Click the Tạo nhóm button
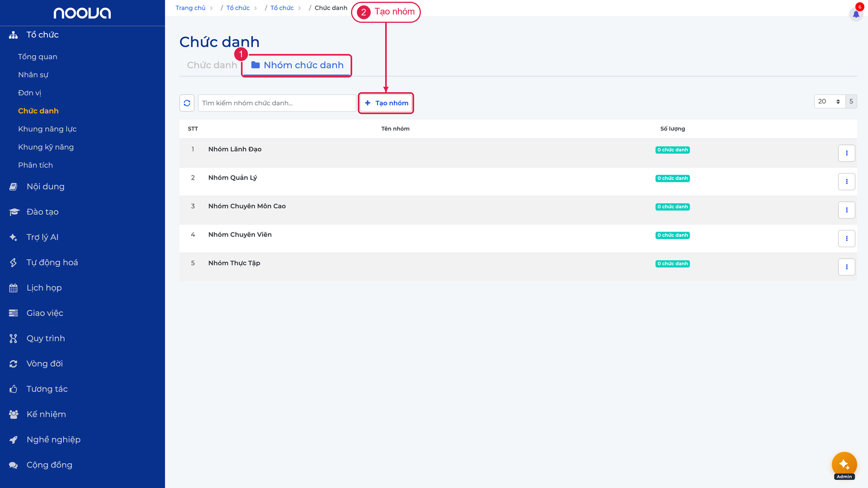The width and height of the screenshot is (868, 488). point(386,103)
